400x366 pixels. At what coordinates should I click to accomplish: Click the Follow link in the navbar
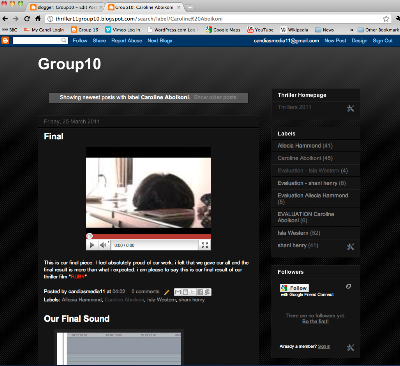point(80,41)
